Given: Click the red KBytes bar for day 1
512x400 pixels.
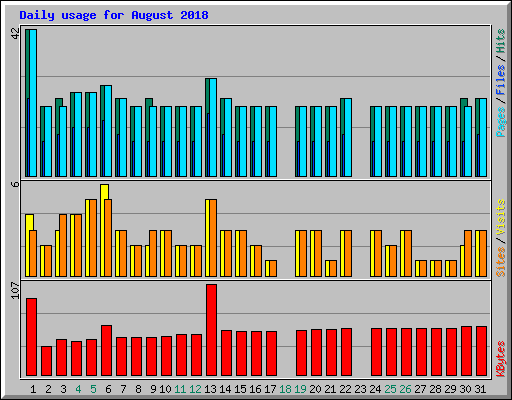Looking at the screenshot, I should pos(31,337).
